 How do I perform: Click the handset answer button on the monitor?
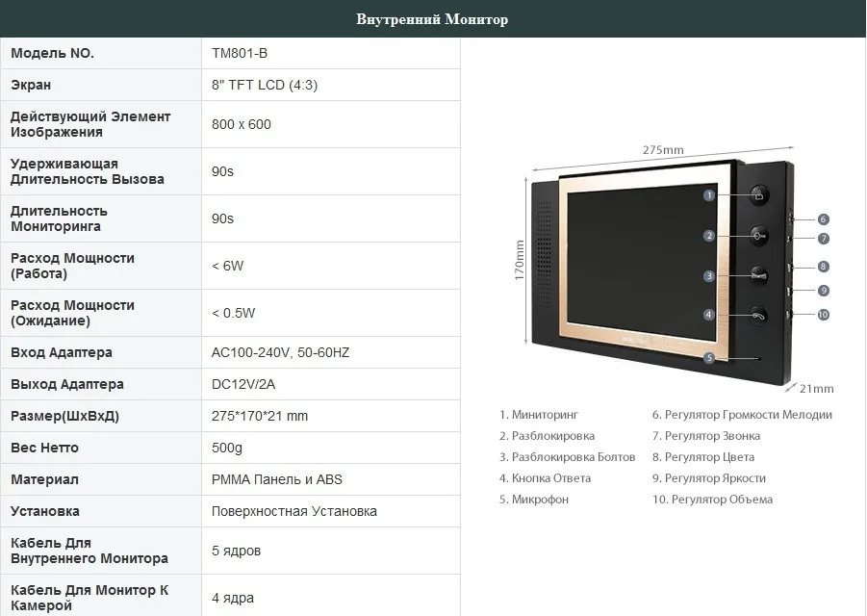coord(760,316)
